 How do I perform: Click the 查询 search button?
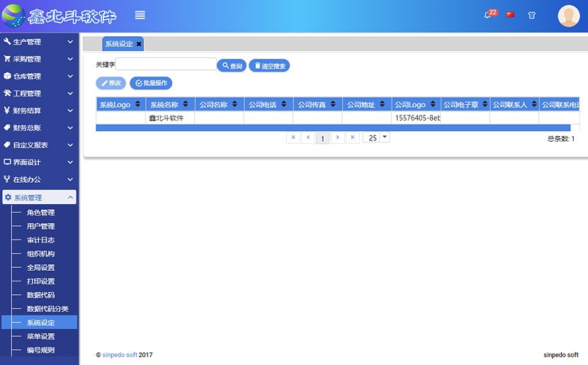232,66
